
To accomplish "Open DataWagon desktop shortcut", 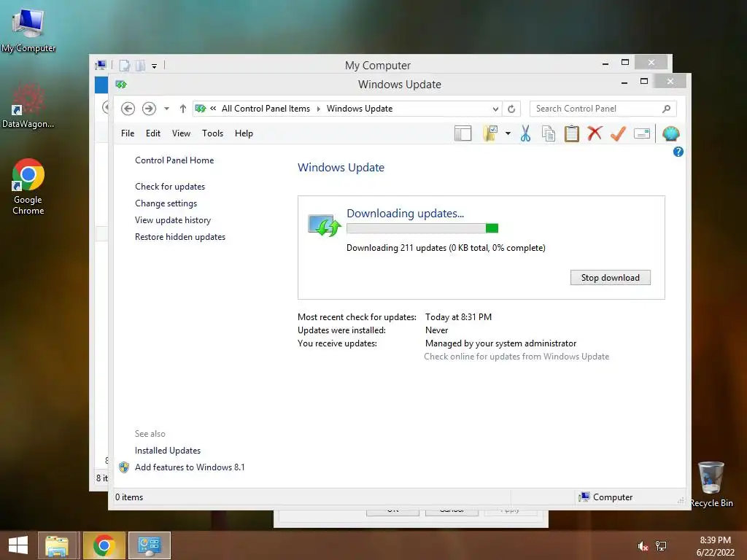I will (28, 106).
